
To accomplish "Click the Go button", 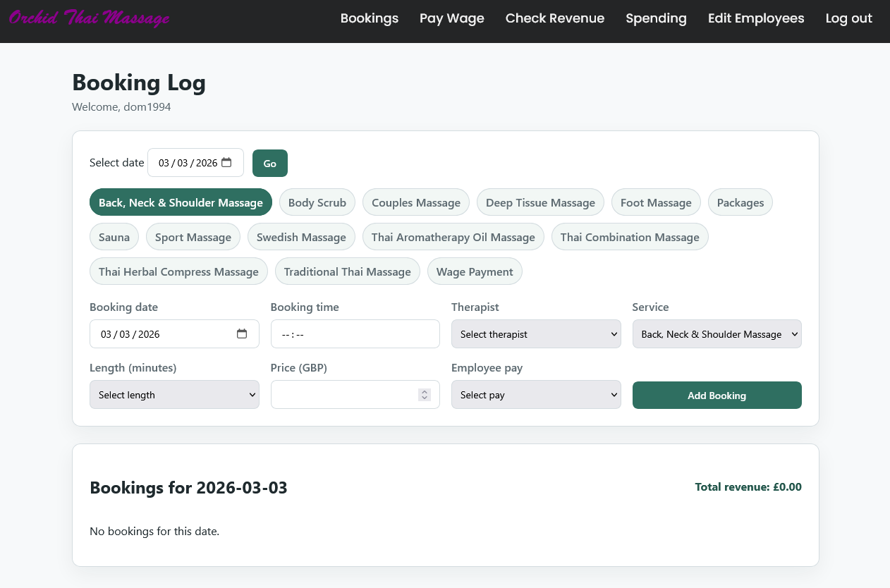I will point(269,163).
